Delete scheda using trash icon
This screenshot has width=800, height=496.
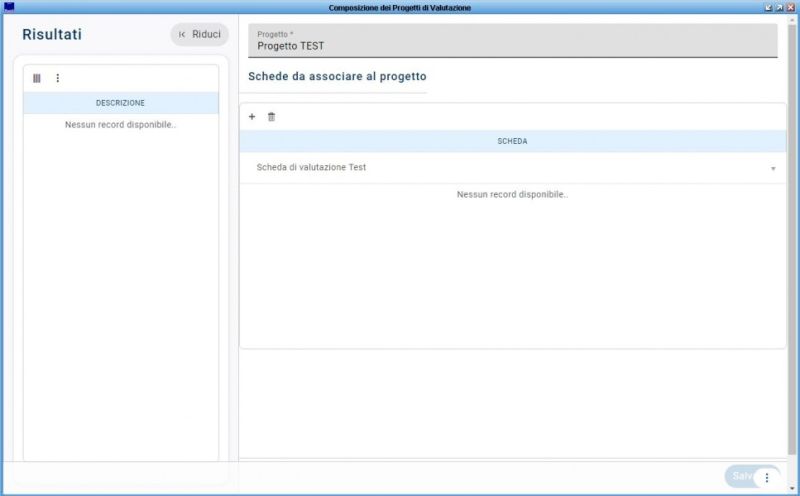click(x=271, y=117)
